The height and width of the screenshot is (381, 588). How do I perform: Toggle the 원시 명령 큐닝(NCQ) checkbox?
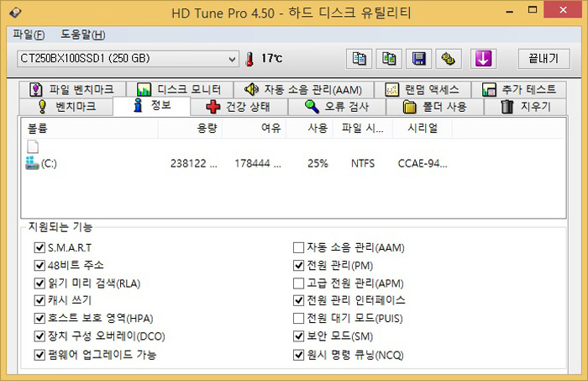[298, 355]
